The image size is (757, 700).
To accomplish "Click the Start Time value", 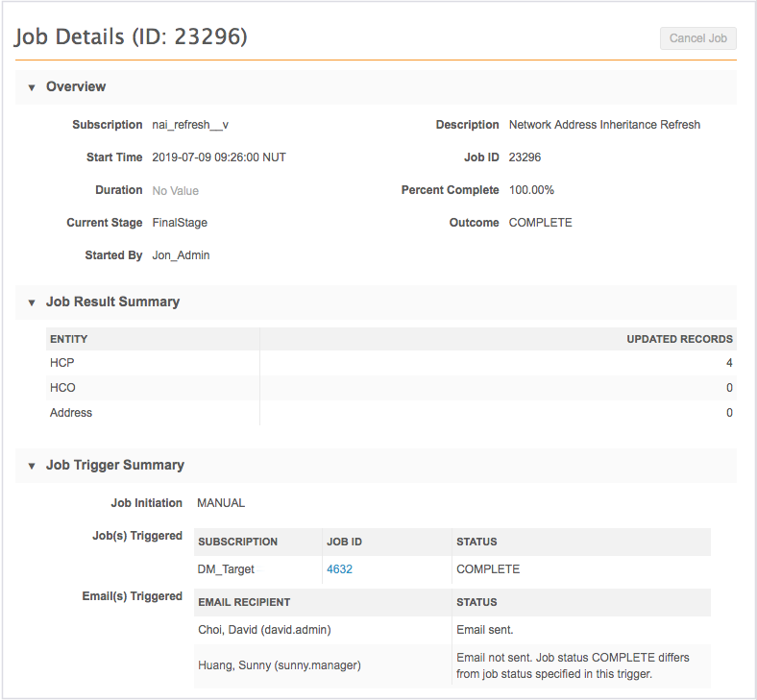I will click(219, 157).
